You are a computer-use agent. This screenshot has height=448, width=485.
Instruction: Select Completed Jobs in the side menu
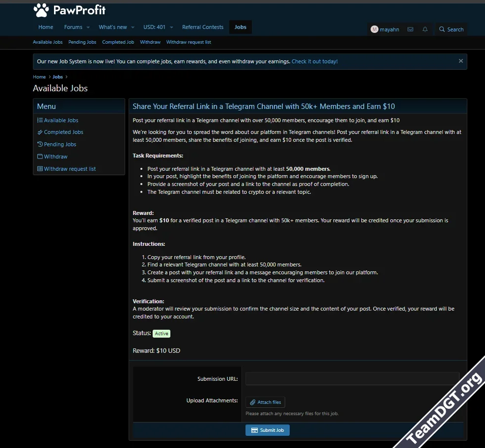[63, 132]
